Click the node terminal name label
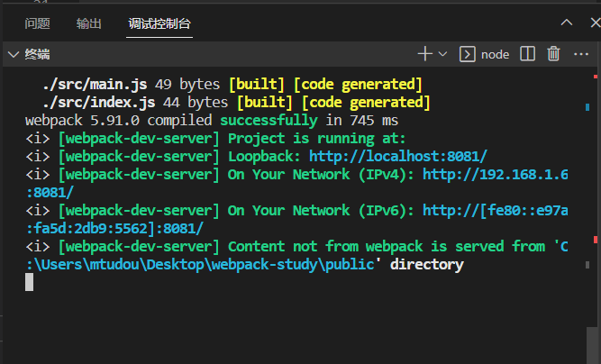 coord(495,54)
